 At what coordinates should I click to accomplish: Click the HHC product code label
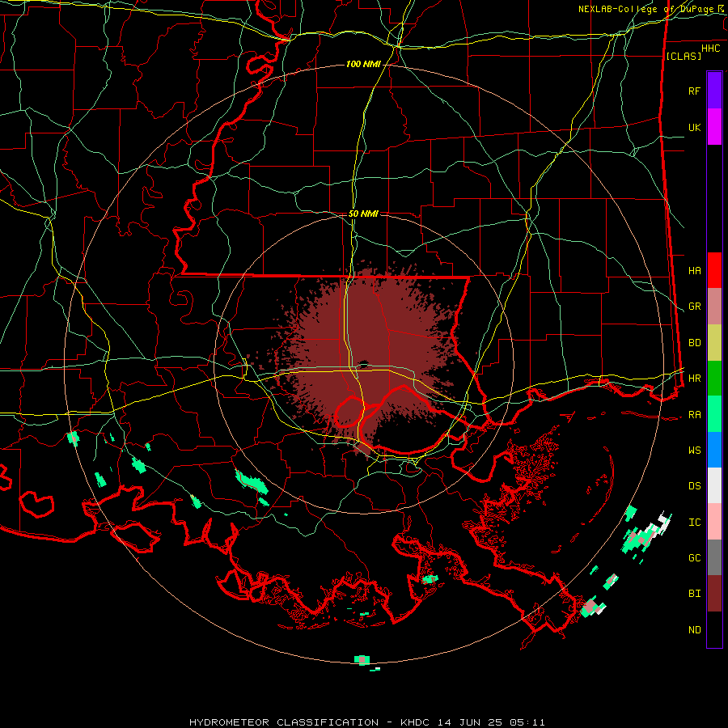pos(710,49)
